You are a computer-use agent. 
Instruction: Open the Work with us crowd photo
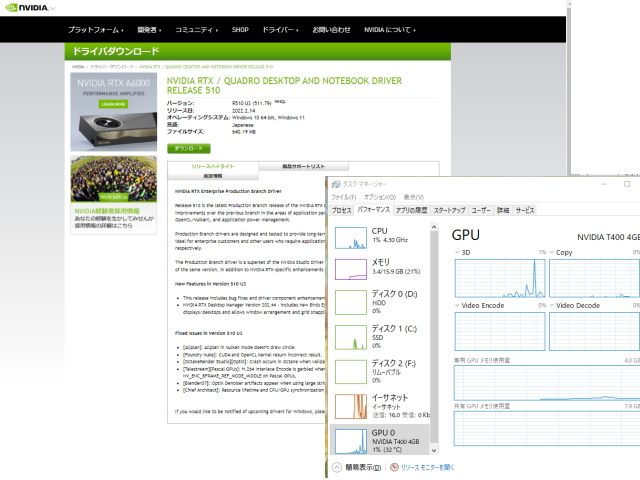click(x=113, y=179)
